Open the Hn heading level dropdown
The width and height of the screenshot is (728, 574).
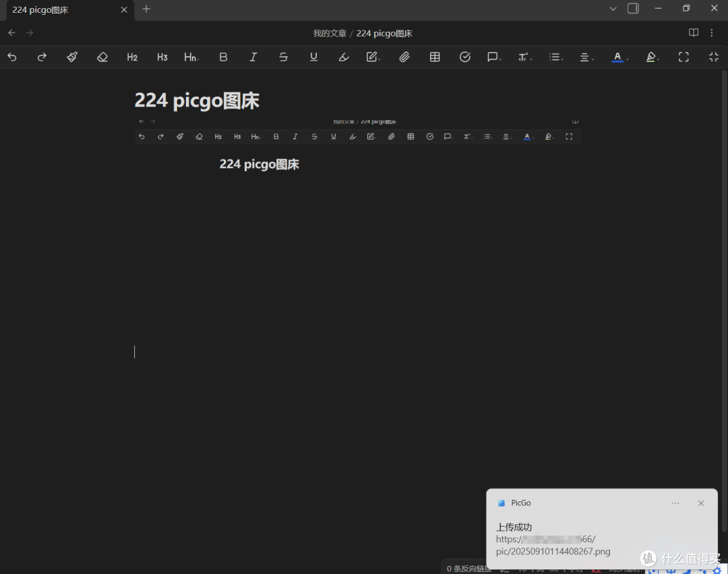click(x=191, y=57)
